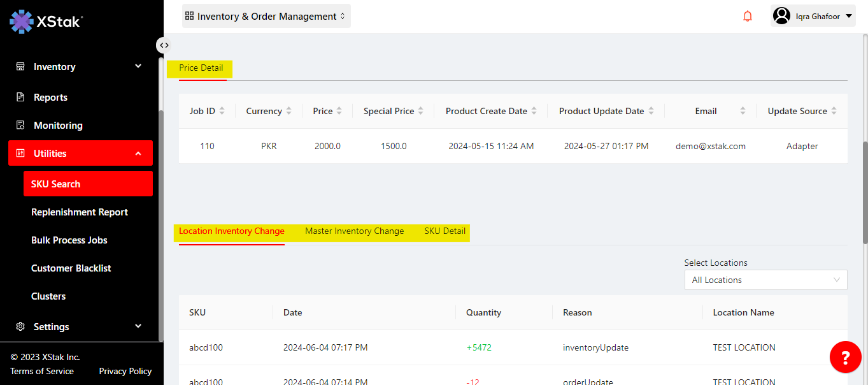868x385 pixels.
Task: Click the XStak logo
Action: tap(46, 21)
